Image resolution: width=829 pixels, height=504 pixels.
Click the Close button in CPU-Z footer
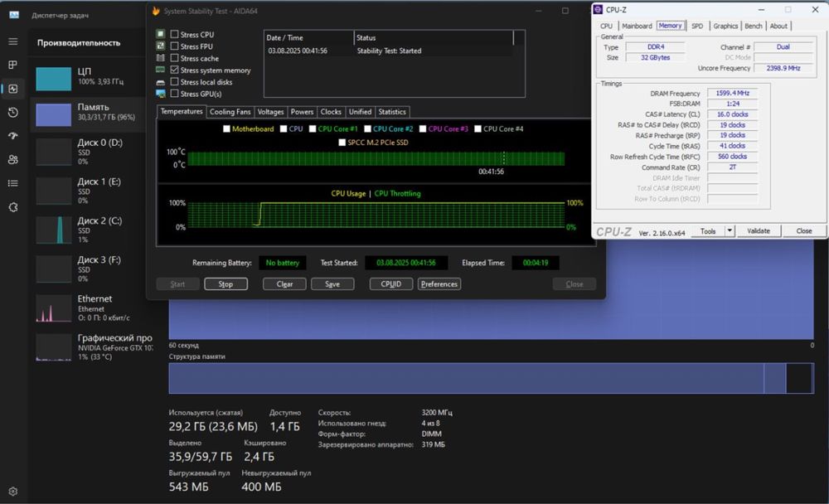[804, 230]
